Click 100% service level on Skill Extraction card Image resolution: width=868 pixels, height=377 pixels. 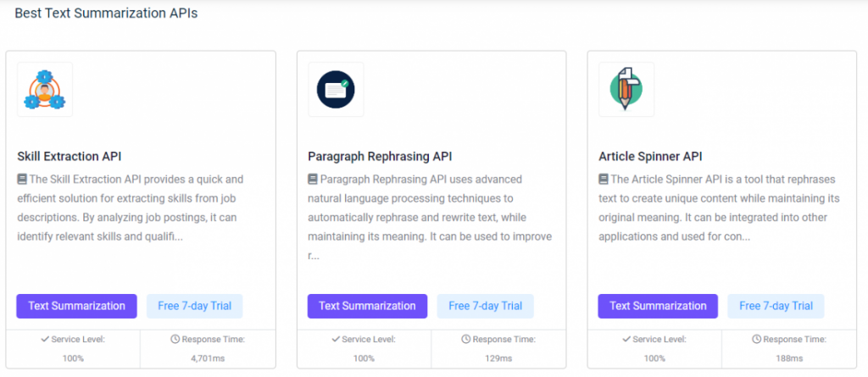tap(73, 358)
